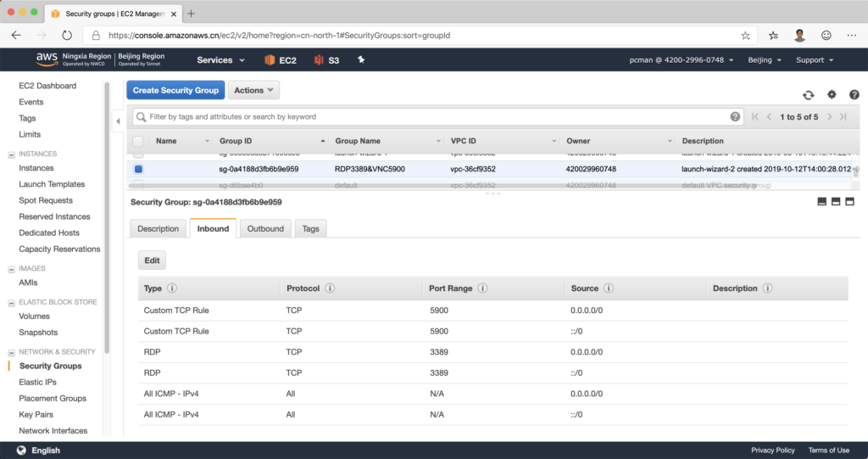
Task: Click the help icon beside search filter
Action: (x=735, y=116)
